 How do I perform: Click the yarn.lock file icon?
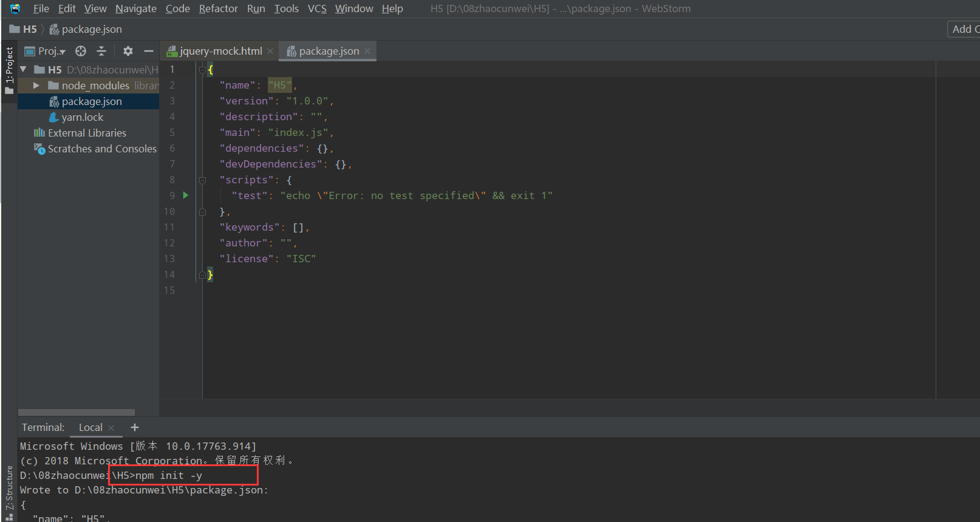coord(54,117)
